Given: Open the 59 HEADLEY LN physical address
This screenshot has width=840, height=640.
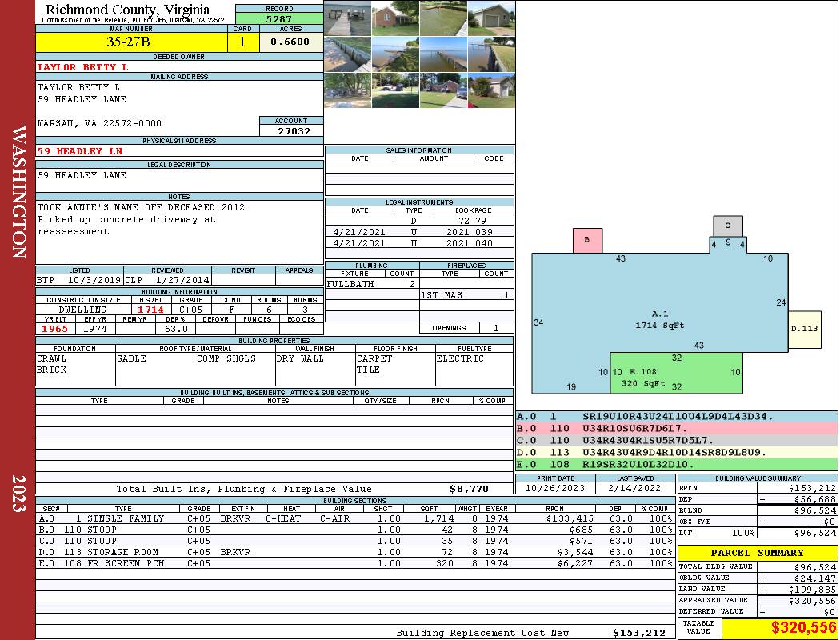Looking at the screenshot, I should click(x=80, y=151).
